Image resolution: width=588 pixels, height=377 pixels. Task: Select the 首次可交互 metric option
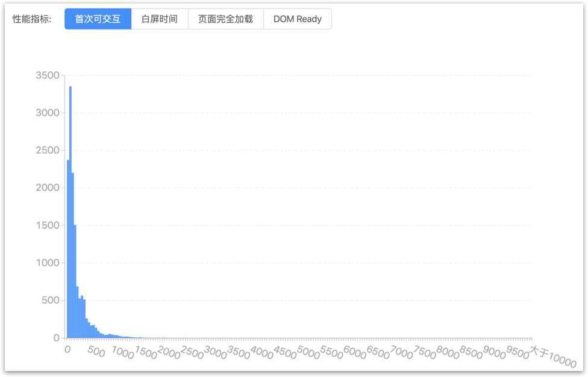click(98, 19)
